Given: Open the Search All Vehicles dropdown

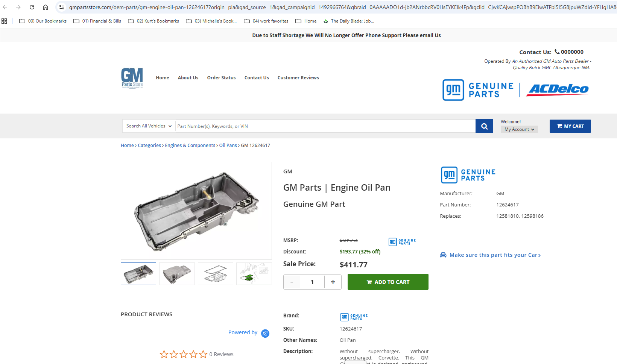Looking at the screenshot, I should [x=149, y=126].
